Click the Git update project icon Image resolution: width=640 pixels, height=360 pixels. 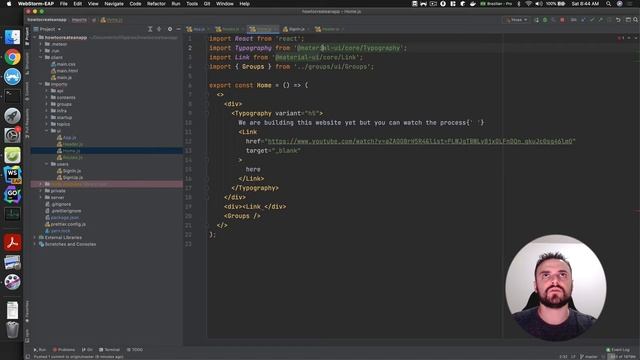[x=583, y=20]
